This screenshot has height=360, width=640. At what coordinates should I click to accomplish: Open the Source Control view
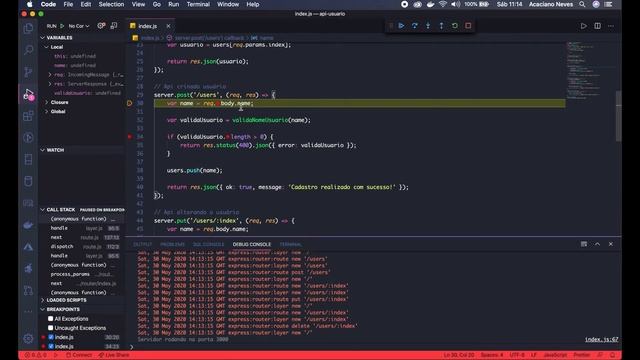coord(28,72)
